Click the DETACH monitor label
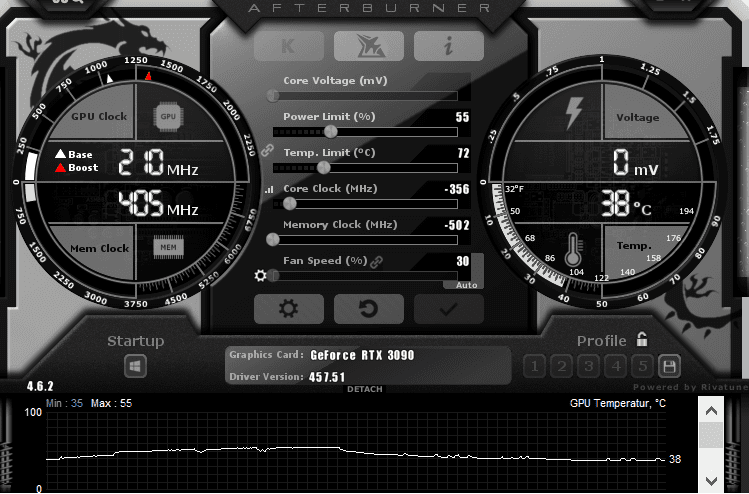749x494 pixels. (x=364, y=389)
